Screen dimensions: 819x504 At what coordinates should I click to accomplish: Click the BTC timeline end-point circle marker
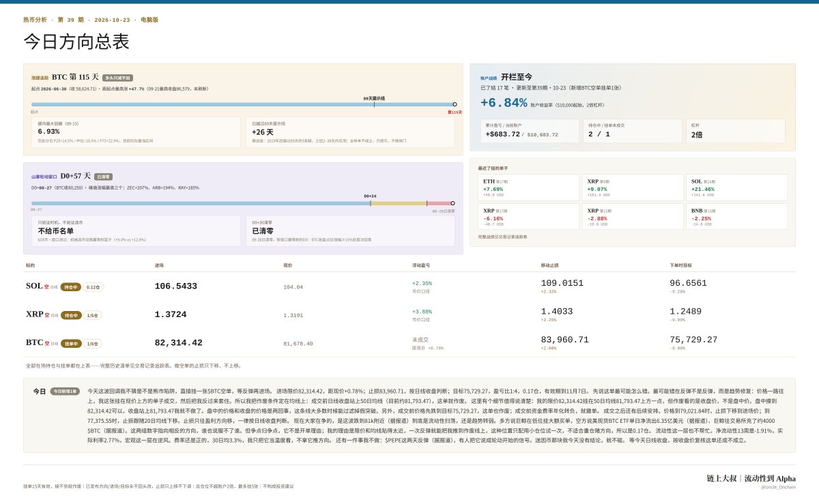tap(455, 104)
